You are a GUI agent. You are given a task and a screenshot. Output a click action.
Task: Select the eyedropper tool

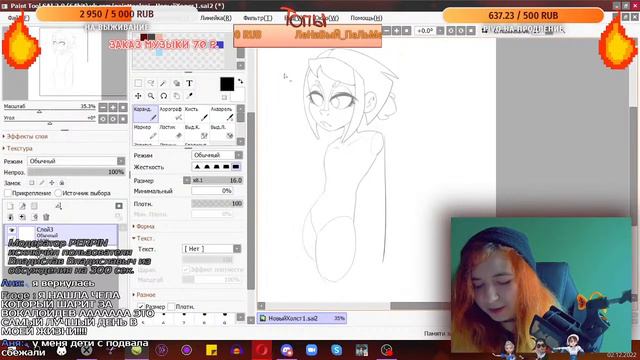[189, 96]
